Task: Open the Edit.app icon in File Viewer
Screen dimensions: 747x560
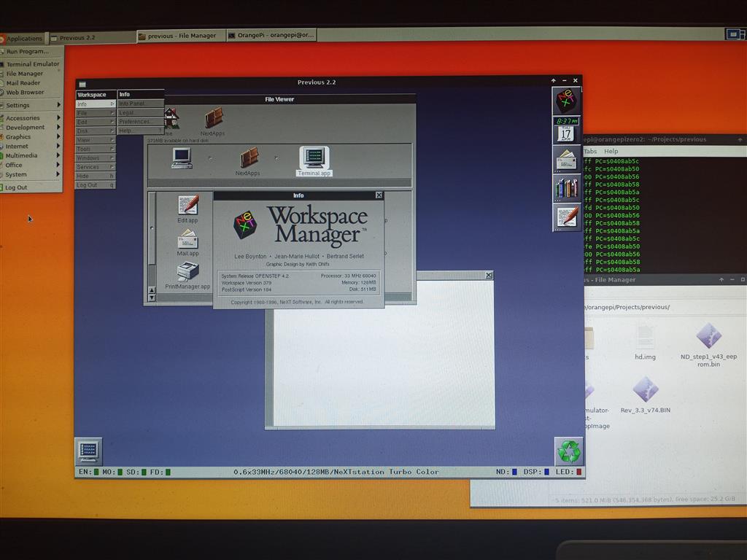Action: tap(187, 205)
